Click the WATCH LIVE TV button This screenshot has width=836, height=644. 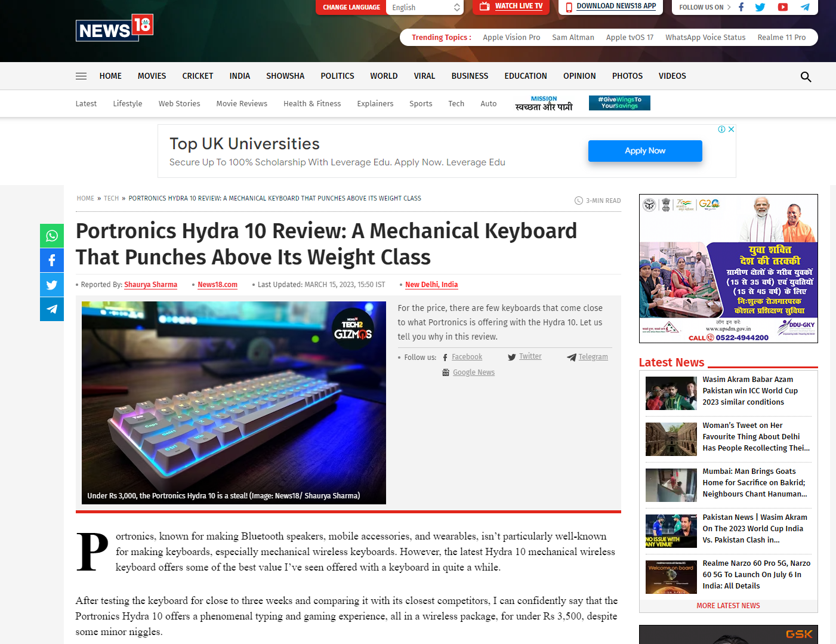click(x=511, y=7)
